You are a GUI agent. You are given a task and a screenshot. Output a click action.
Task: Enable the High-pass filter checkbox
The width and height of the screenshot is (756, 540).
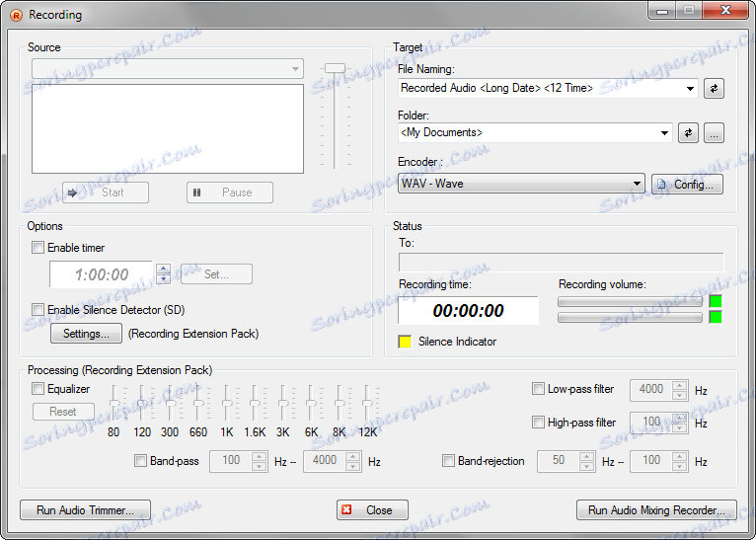pos(538,423)
